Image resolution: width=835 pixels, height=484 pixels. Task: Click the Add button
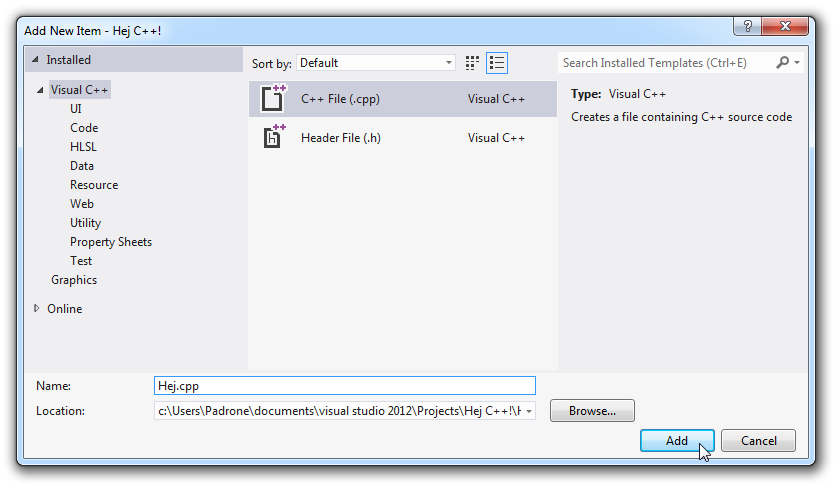[677, 441]
